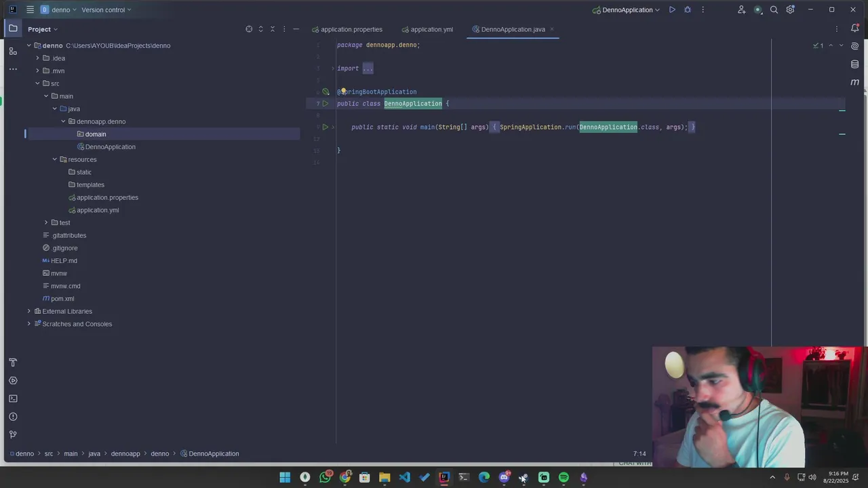
Task: Open Terminal tool window in left sidebar
Action: point(13,399)
